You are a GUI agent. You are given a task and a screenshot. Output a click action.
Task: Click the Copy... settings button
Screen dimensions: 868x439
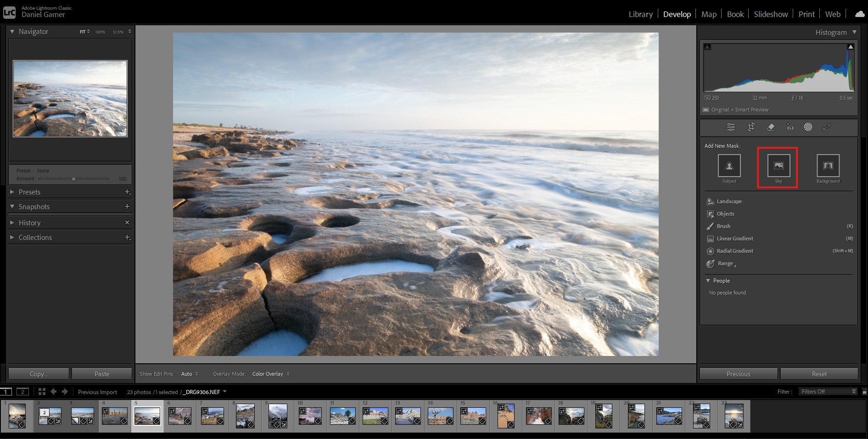pos(39,374)
